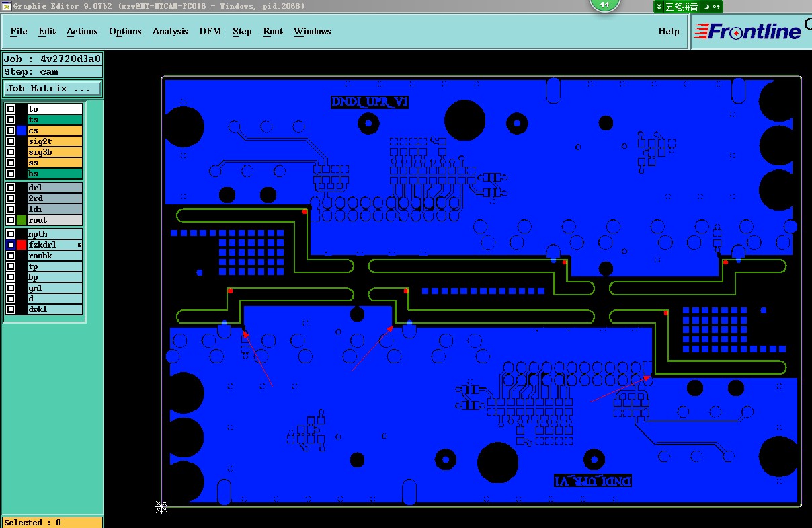Select the 'sig3b' layer name
The width and height of the screenshot is (812, 528).
[55, 152]
